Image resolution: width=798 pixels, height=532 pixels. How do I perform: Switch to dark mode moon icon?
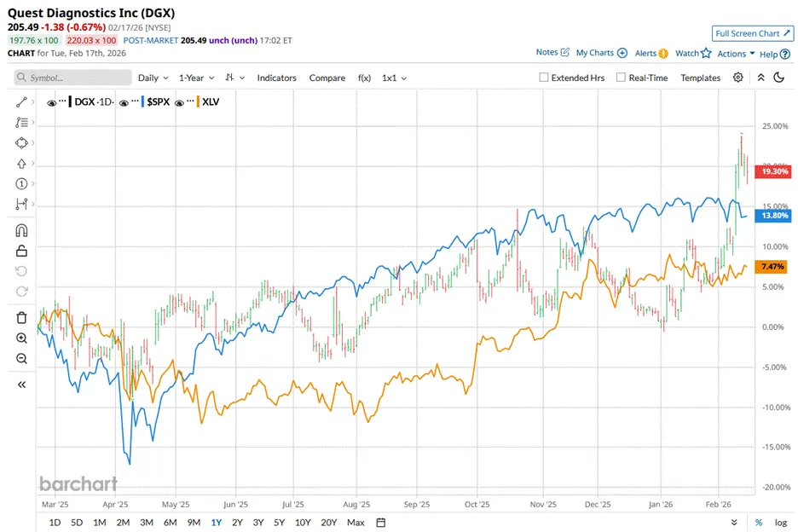(x=778, y=78)
